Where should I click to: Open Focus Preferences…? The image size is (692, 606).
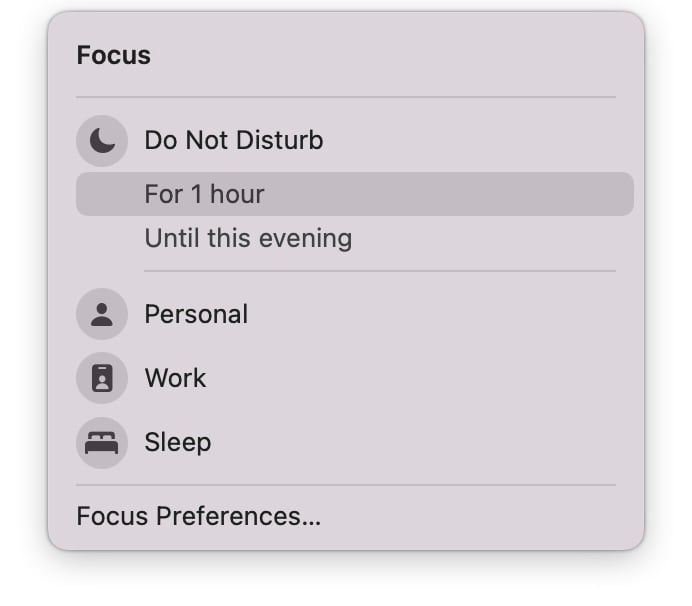pos(199,516)
